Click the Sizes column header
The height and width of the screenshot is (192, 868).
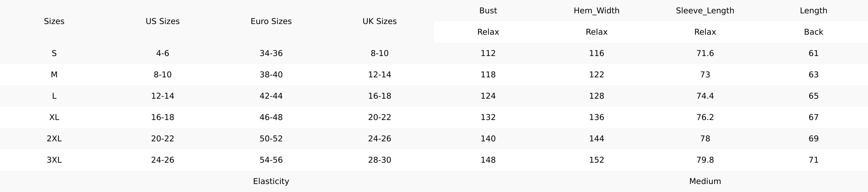pos(54,21)
